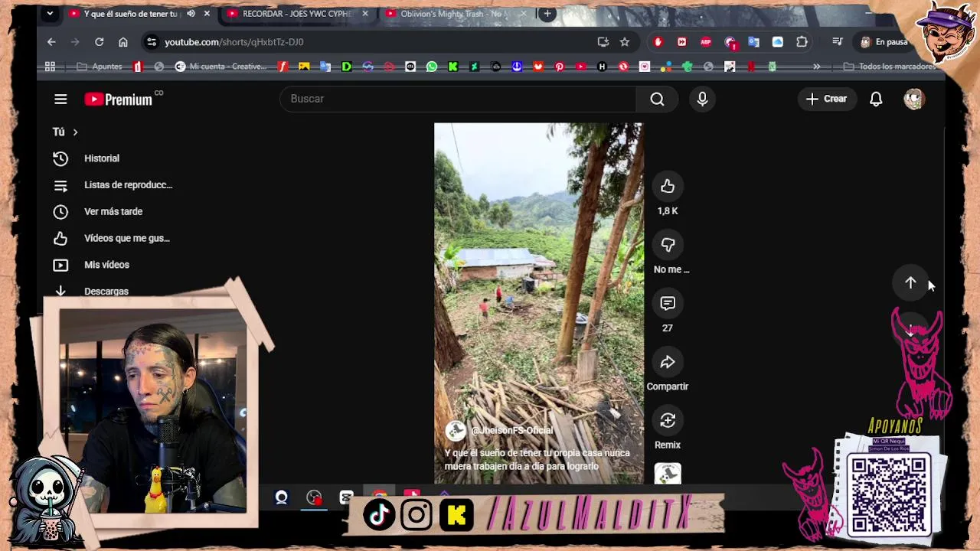Image resolution: width=980 pixels, height=551 pixels.
Task: Close the RECORDAR - JOES YWC tab
Action: coord(365,14)
